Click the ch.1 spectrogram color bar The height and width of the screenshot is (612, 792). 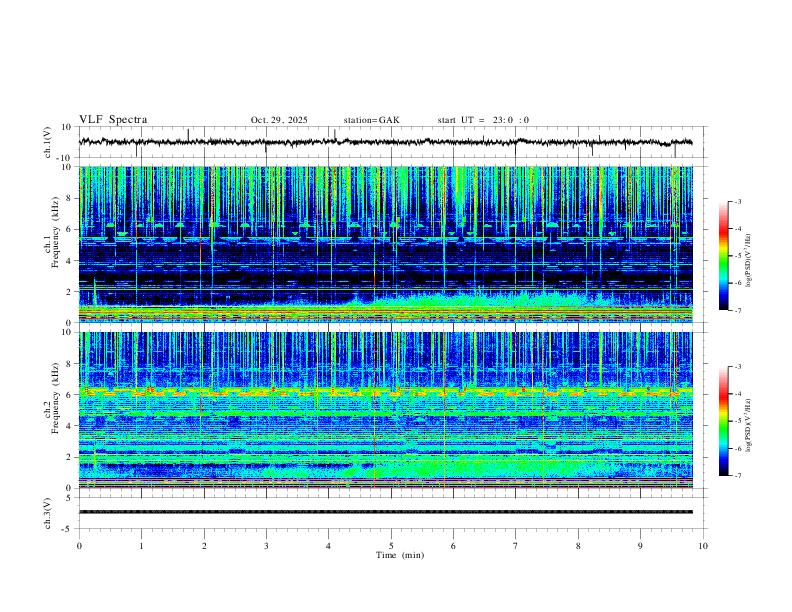click(x=723, y=256)
